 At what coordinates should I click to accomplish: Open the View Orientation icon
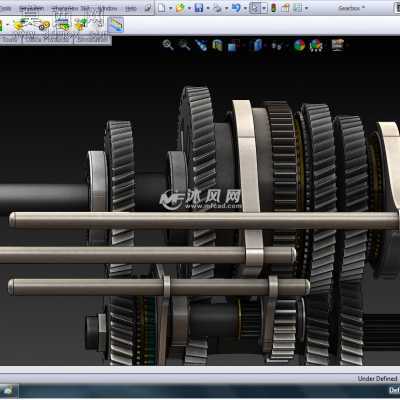coord(233,45)
